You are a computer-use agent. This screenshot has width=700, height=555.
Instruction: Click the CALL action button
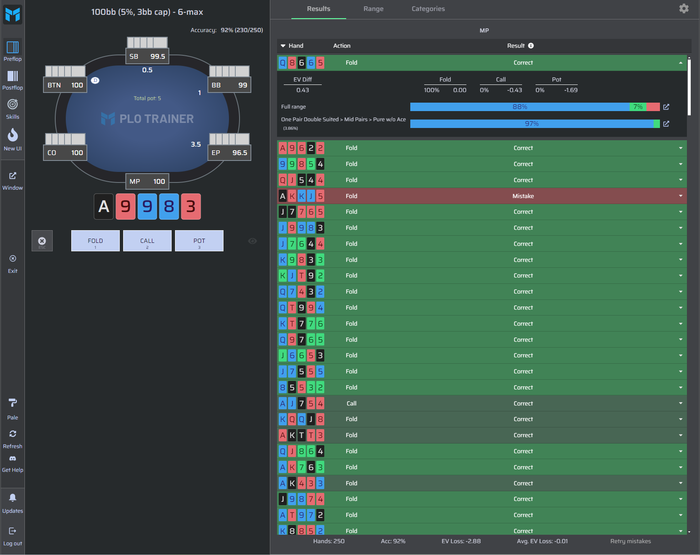[147, 241]
